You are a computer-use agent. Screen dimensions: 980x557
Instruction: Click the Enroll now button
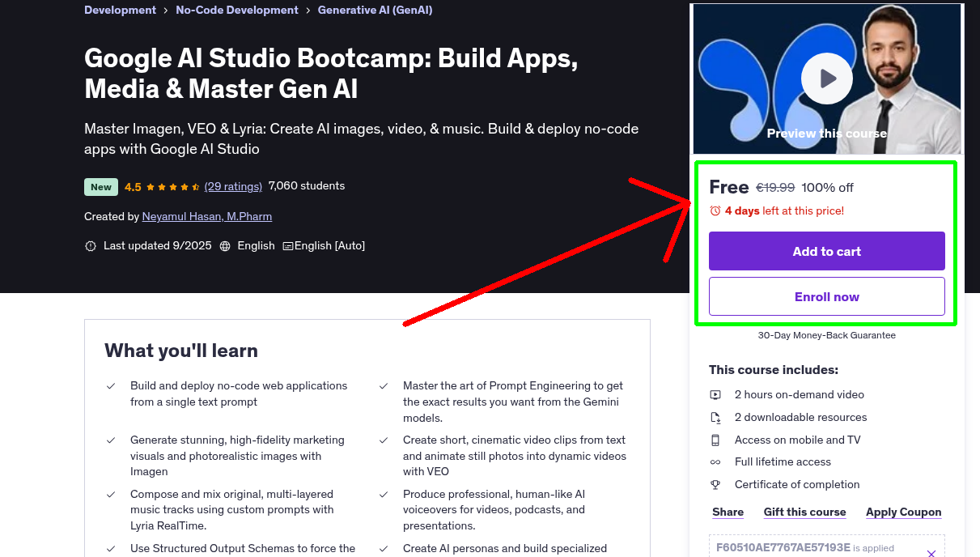[826, 296]
